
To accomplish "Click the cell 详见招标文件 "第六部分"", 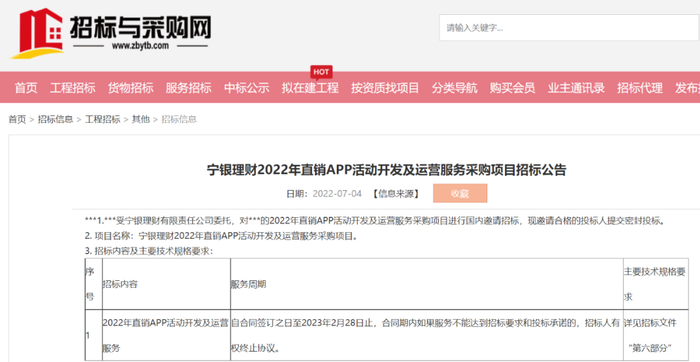I will (x=656, y=335).
